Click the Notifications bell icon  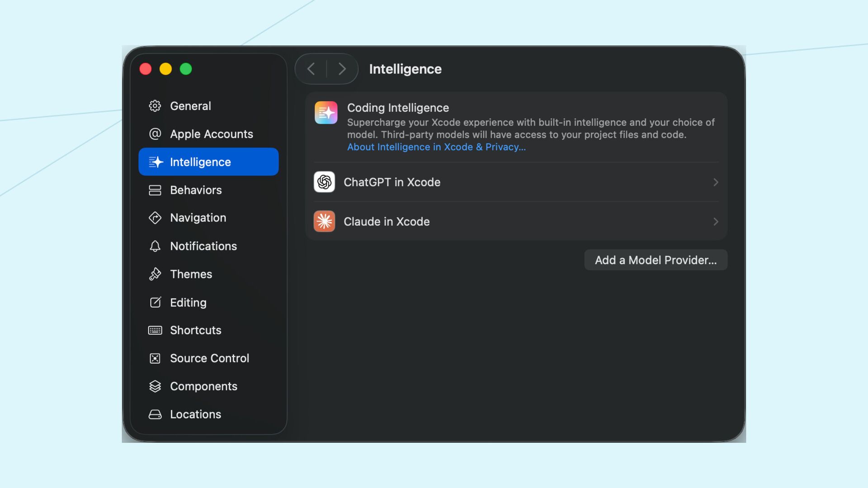pos(155,246)
